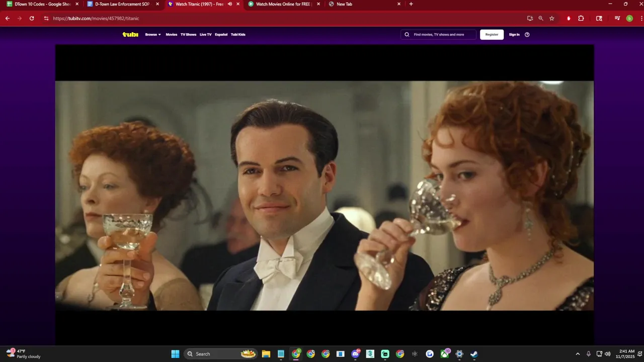Open the Windows Start menu
644x362 pixels.
pyautogui.click(x=175, y=354)
